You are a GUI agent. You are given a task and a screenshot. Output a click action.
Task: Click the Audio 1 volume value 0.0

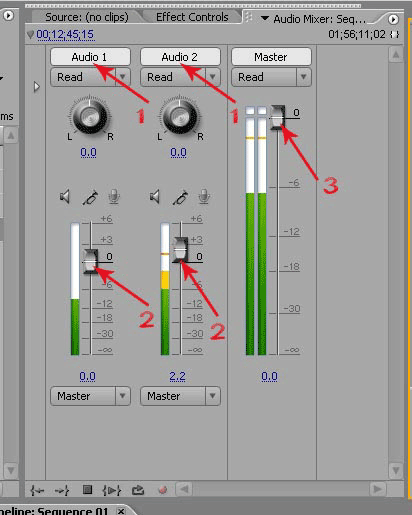click(x=87, y=376)
